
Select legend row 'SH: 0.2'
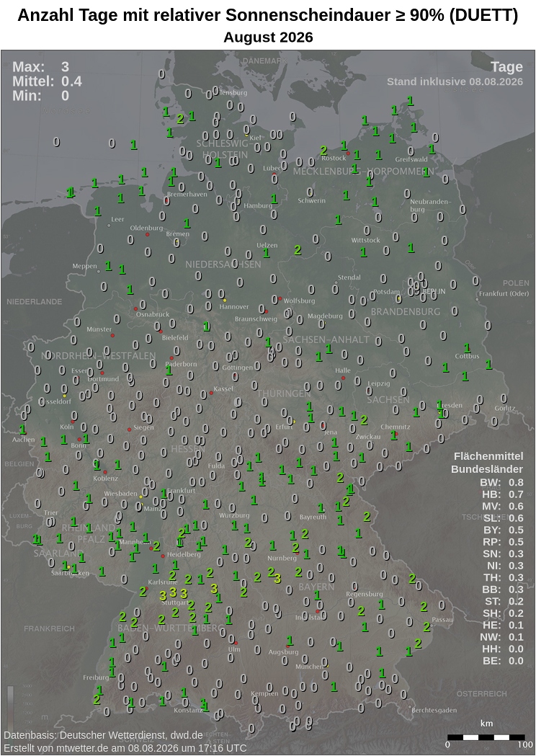coord(502,613)
